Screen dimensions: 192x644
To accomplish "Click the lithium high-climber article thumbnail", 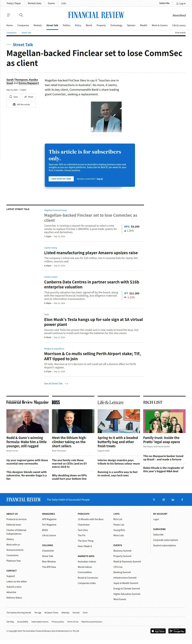I will pyautogui.click(x=73, y=421).
